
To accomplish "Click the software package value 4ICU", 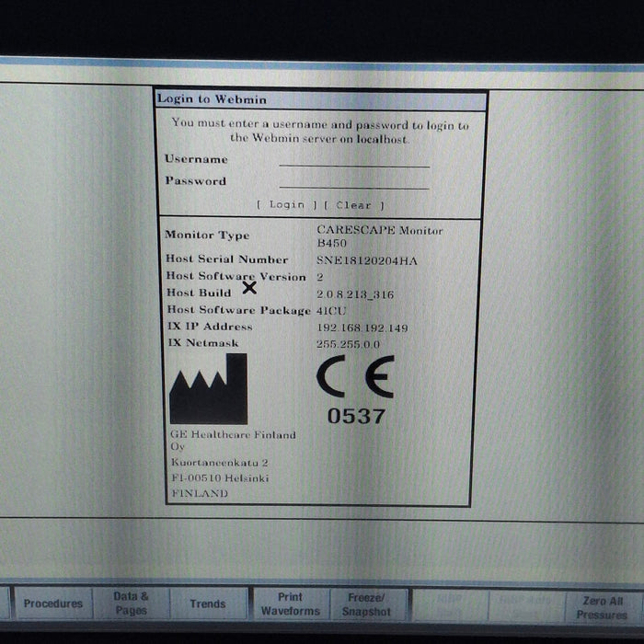I will click(331, 311).
